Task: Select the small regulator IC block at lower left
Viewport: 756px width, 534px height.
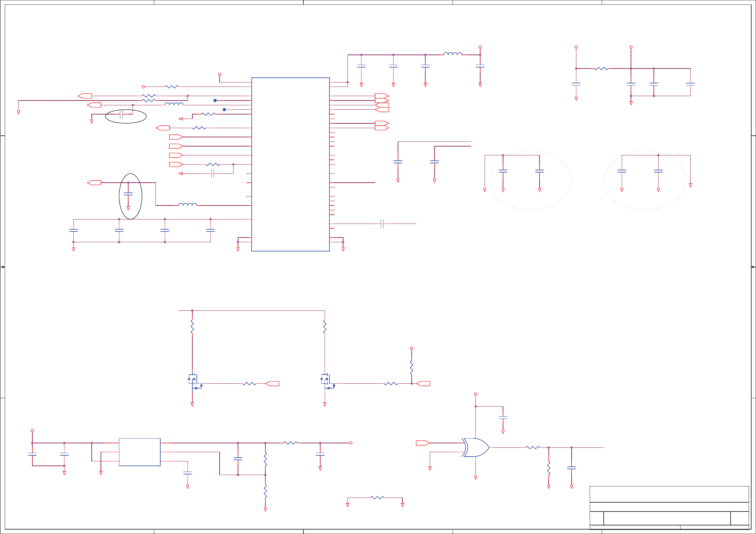Action: [140, 452]
